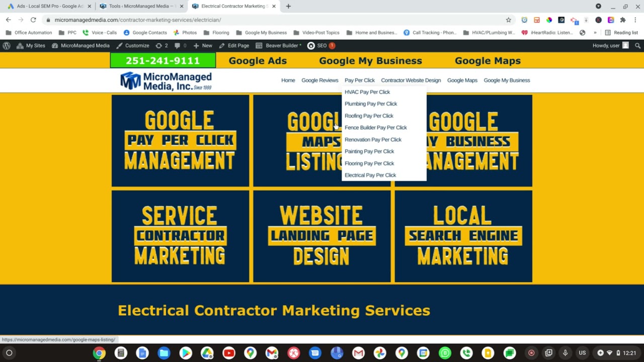Open the Google Contacts bookmark
Image resolution: width=644 pixels, height=362 pixels.
tap(145, 33)
